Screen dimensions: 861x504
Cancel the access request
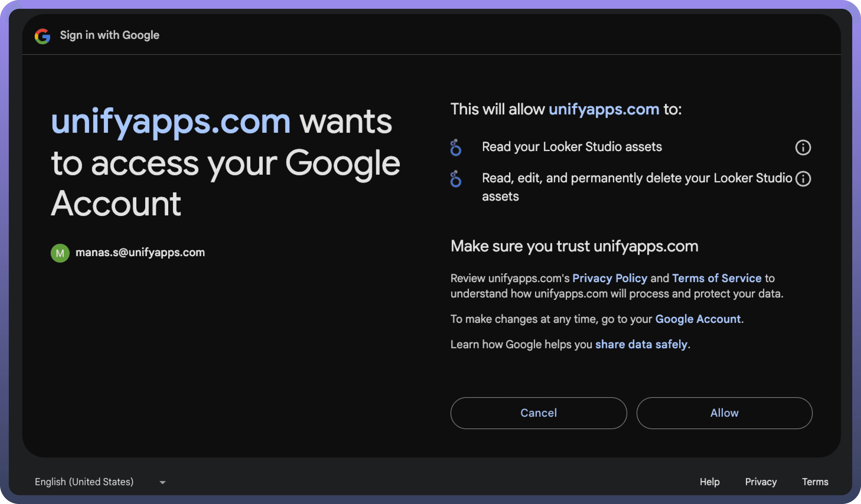click(x=539, y=413)
